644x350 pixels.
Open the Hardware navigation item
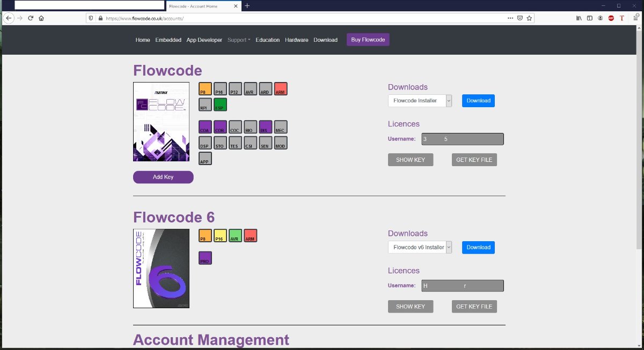point(297,40)
